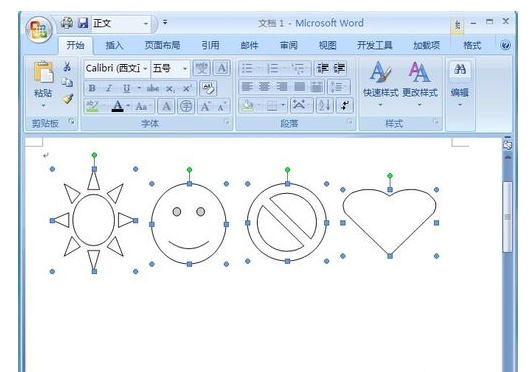The image size is (532, 372).
Task: Justify the text alignment
Action: 299,87
